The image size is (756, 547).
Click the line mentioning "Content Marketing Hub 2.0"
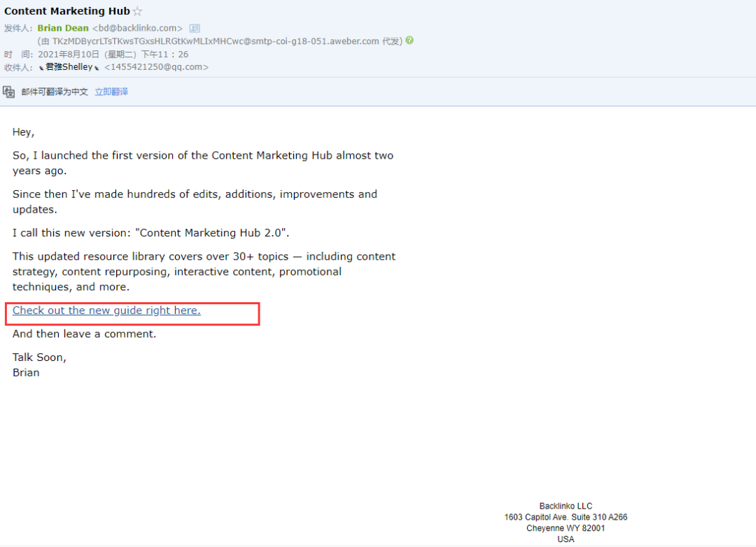point(151,233)
